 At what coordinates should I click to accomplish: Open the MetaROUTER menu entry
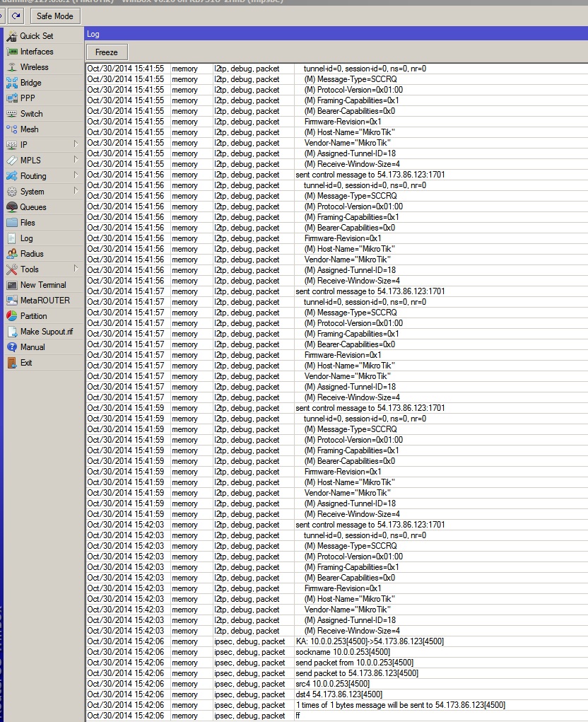click(44, 301)
